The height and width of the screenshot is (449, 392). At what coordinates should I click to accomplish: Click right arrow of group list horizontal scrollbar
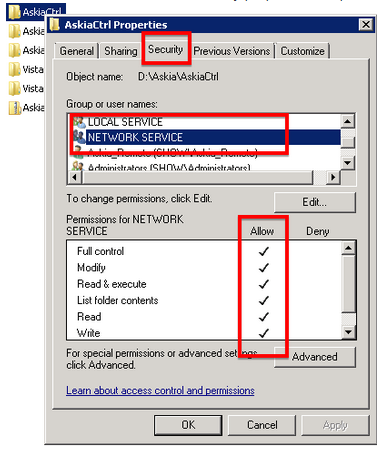pyautogui.click(x=333, y=177)
